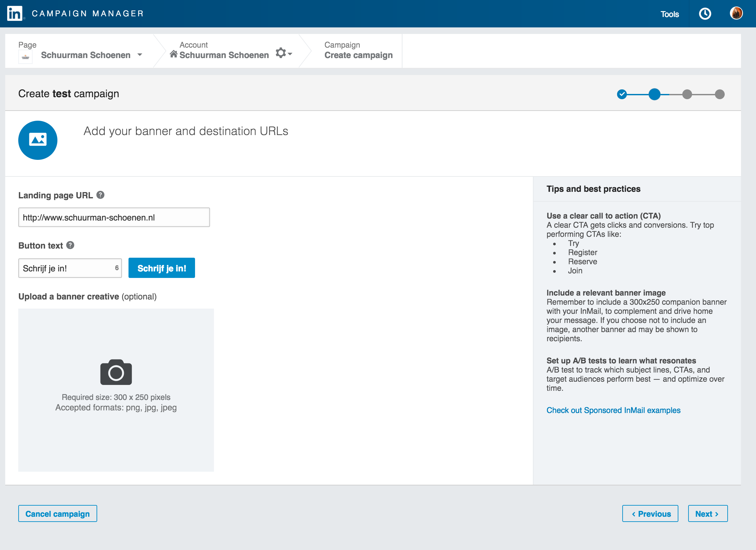The image size is (756, 550).
Task: Click the Landing page URL input field
Action: pyautogui.click(x=114, y=217)
